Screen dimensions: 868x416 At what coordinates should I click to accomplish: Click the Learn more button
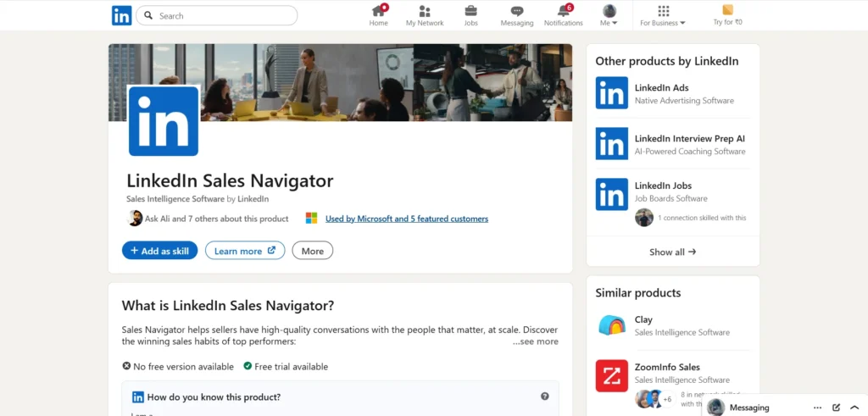point(245,251)
